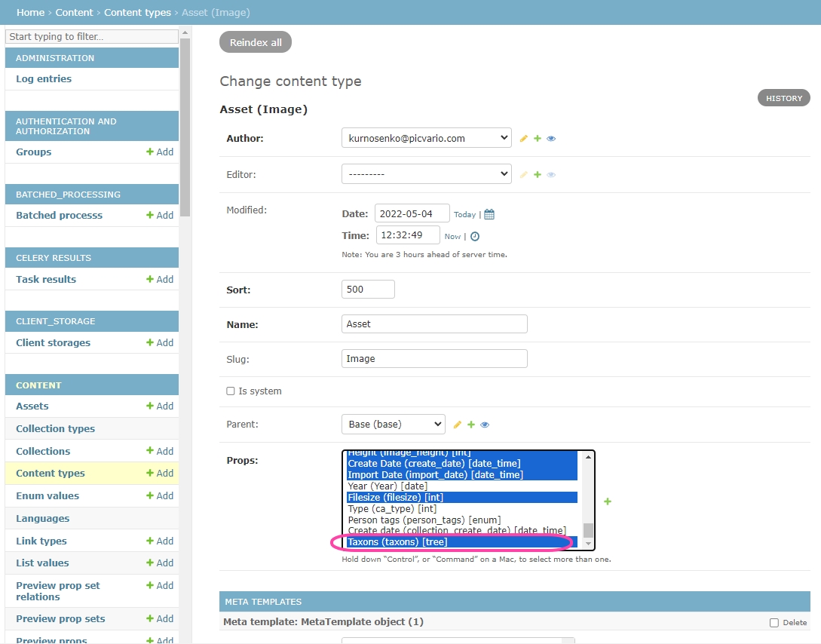Add a new Content type

(x=160, y=473)
